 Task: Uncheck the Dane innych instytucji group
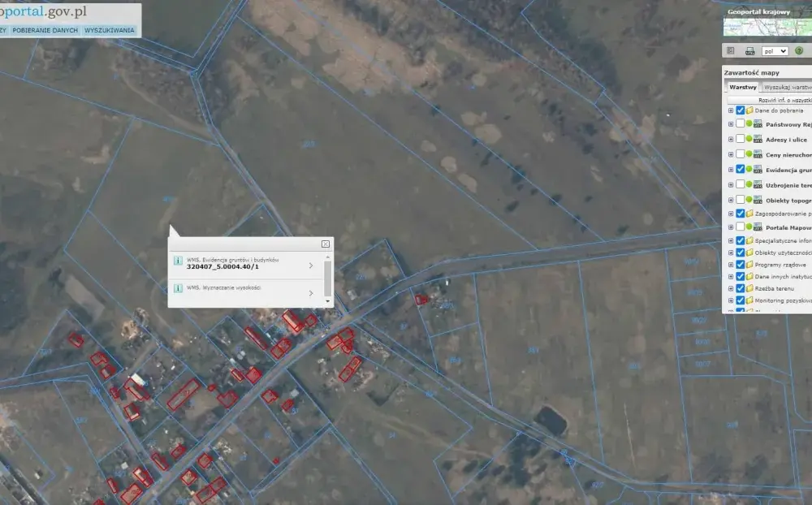(x=740, y=277)
